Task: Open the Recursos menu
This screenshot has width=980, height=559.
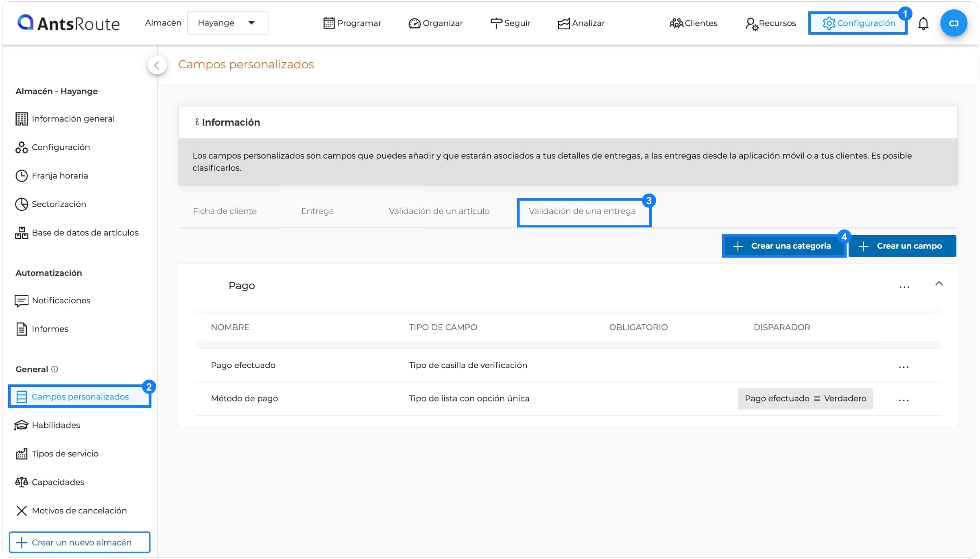Action: 770,23
